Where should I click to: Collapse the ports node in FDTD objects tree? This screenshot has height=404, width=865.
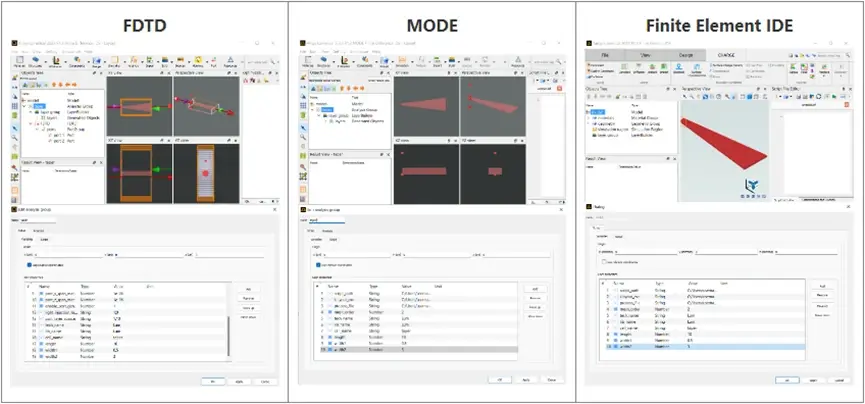tap(36, 129)
